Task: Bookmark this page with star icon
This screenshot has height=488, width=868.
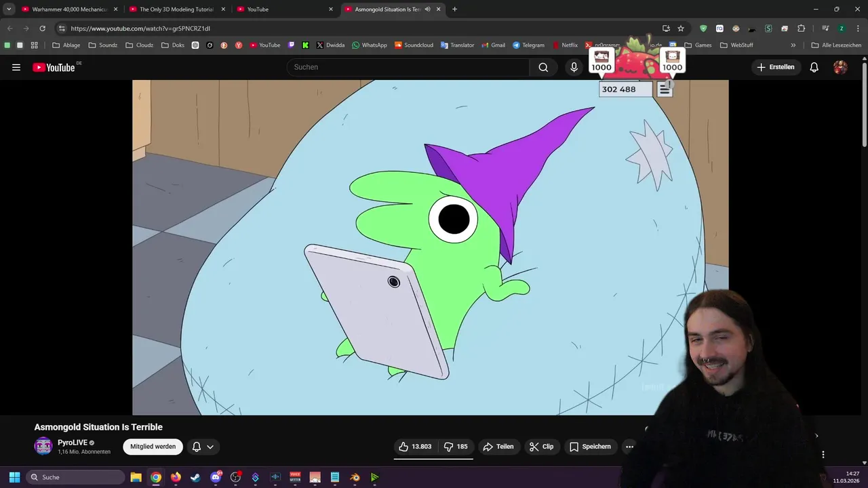Action: [681, 28]
